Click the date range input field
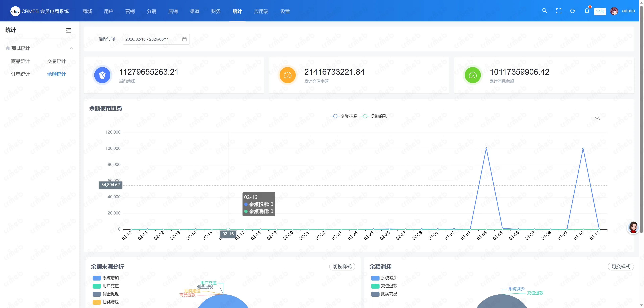Screen dimensions: 644x308 pos(156,39)
